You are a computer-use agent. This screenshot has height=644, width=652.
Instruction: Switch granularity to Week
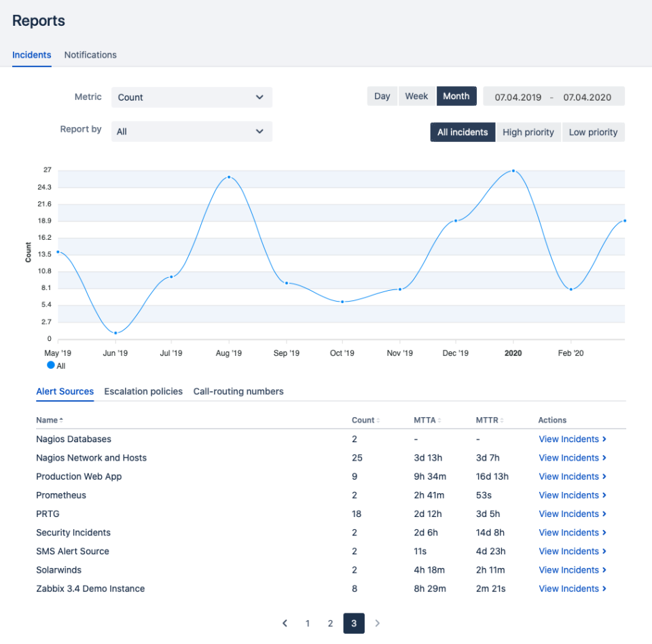[416, 96]
